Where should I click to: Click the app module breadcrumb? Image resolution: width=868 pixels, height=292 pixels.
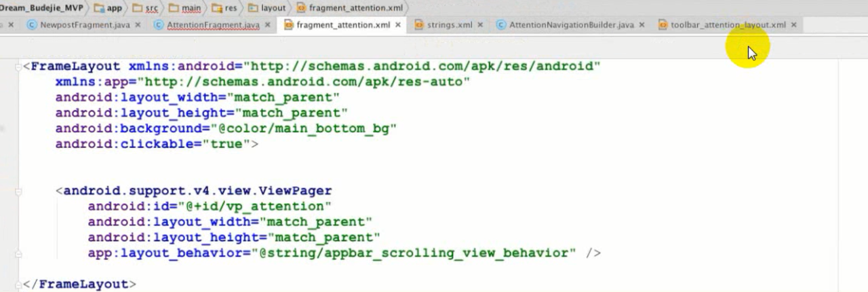click(x=108, y=8)
